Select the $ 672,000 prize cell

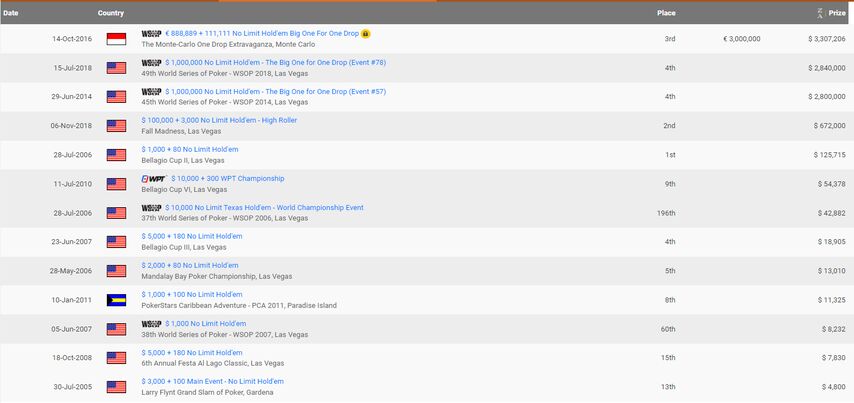[830, 126]
